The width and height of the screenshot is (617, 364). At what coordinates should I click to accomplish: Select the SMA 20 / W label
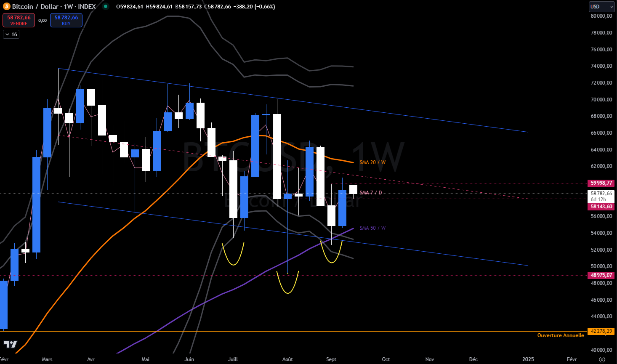(372, 162)
